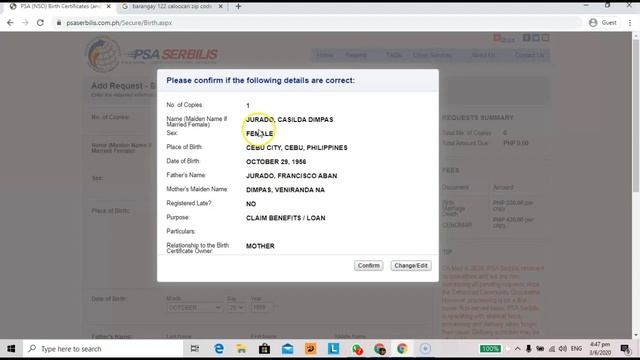Close the barangay 122 caloocan tab

click(220, 7)
